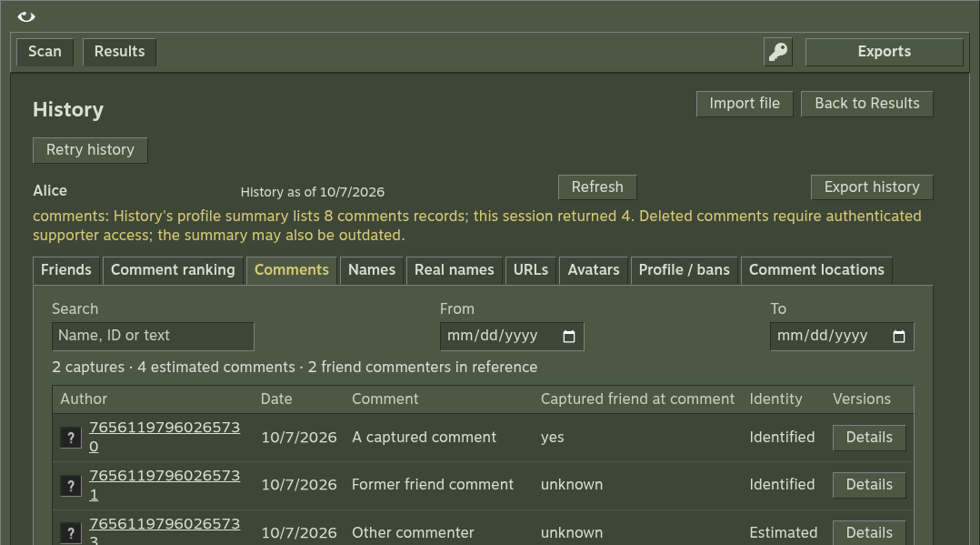Open profile link 76561197960265733

(x=165, y=532)
